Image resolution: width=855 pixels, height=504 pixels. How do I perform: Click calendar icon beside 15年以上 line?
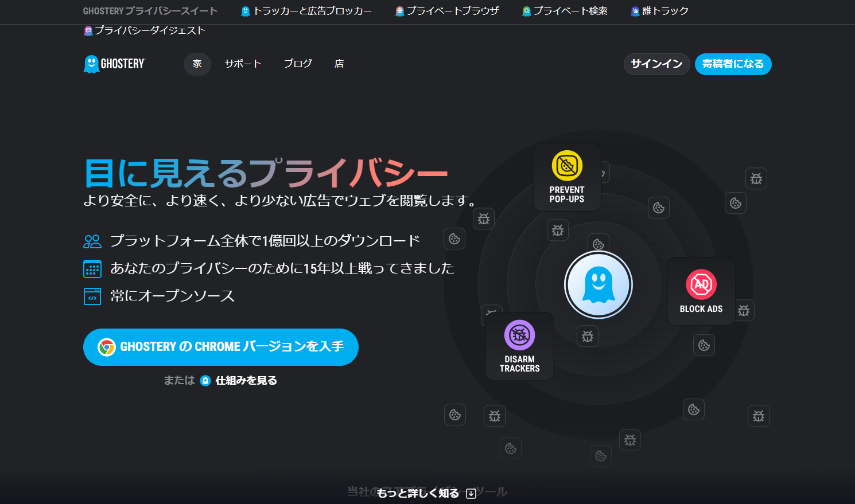tap(92, 269)
